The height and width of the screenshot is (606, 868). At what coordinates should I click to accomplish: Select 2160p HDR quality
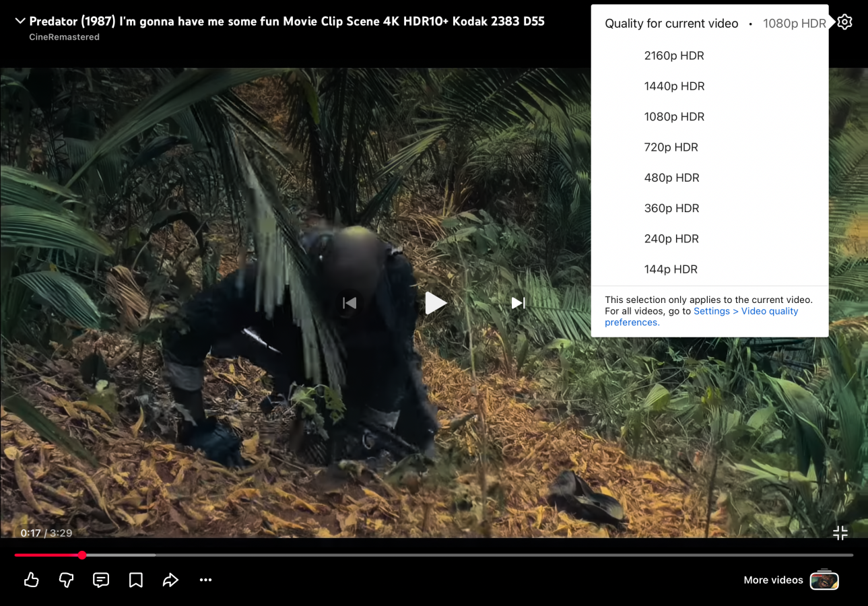pos(674,56)
